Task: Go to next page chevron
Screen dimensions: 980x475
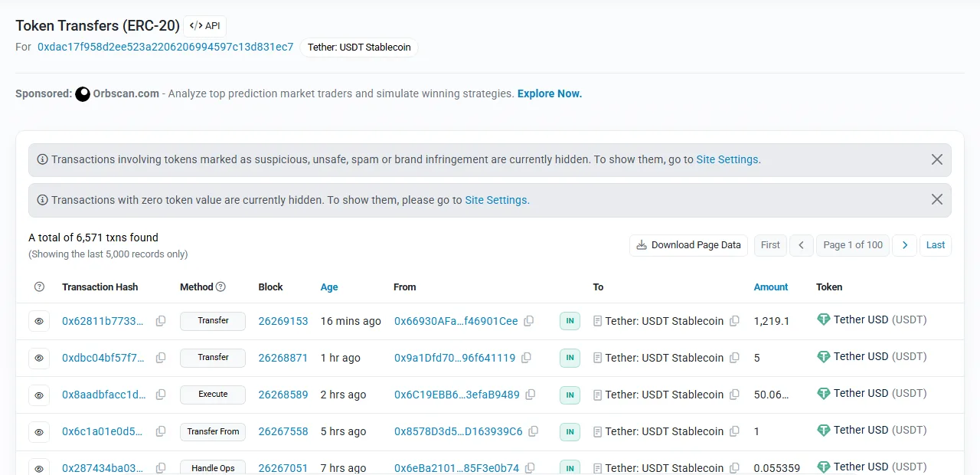Action: 904,245
